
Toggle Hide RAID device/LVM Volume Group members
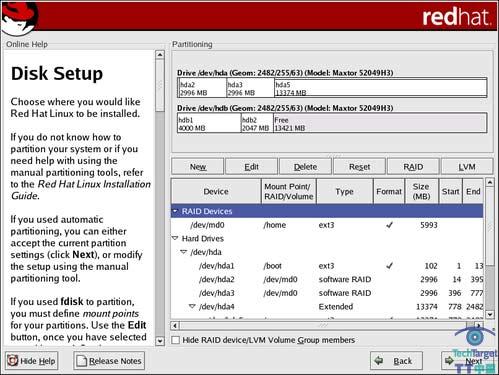[x=175, y=340]
